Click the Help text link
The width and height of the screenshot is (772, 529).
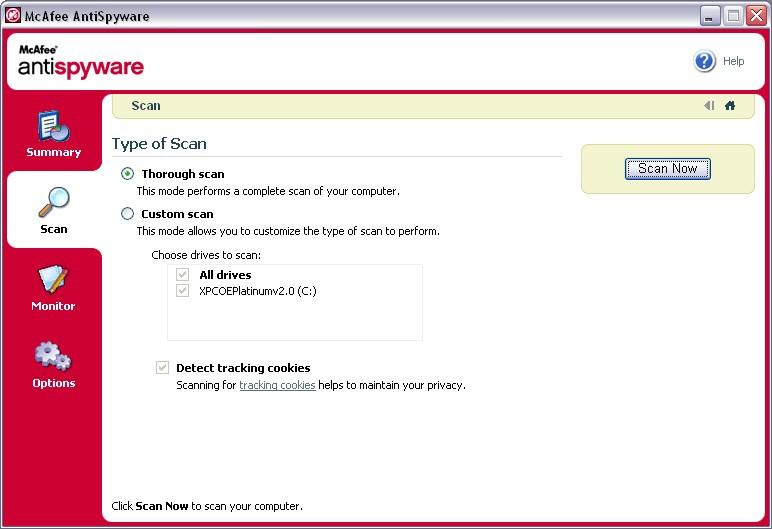click(734, 61)
